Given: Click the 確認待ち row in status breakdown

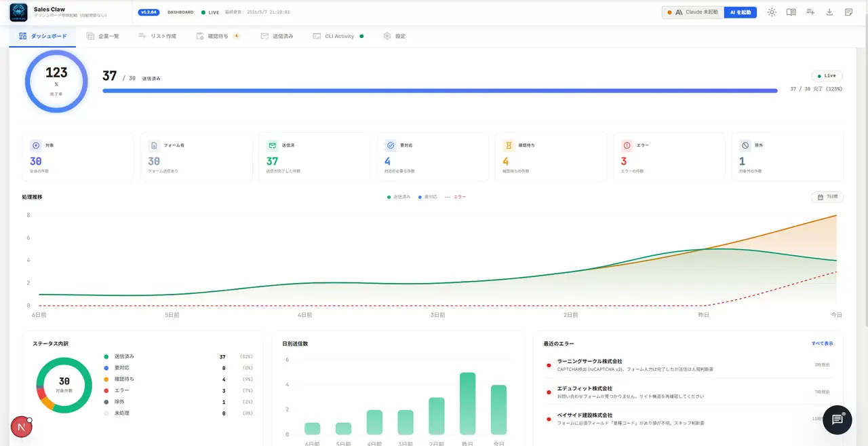Looking at the screenshot, I should pos(178,379).
